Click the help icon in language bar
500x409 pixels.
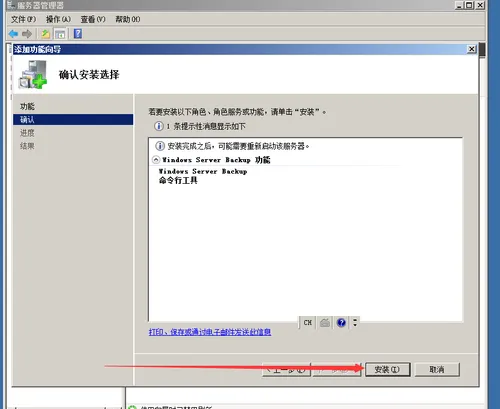pos(341,323)
